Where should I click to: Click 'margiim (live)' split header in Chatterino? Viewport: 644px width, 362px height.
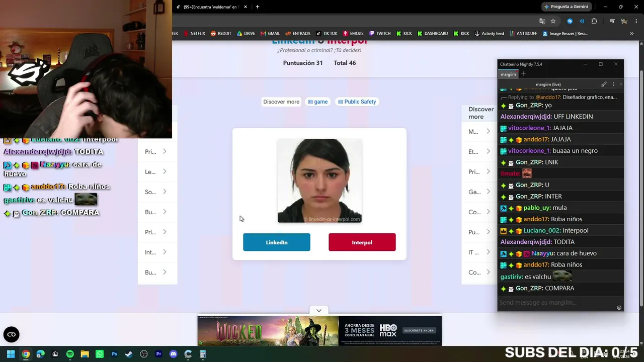[x=548, y=84]
